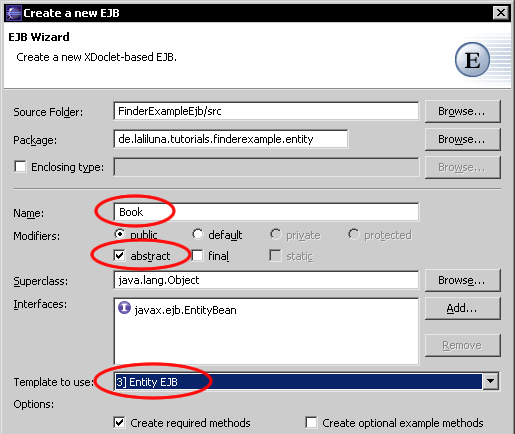Select the default modifier radio button
The width and height of the screenshot is (515, 434).
click(197, 234)
